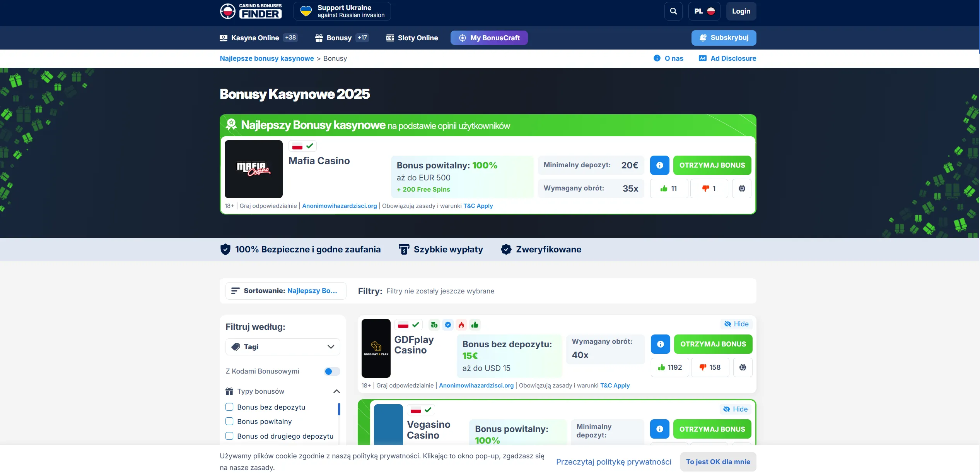Open Przeczytaj politykę prywatności link
Screen dimensions: 980x475
tap(614, 462)
